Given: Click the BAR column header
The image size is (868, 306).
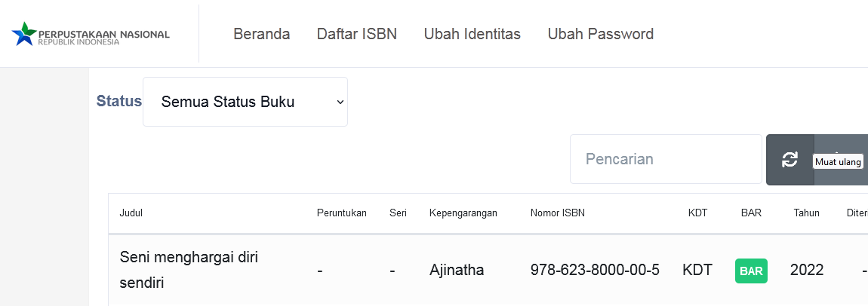Looking at the screenshot, I should coord(751,213).
